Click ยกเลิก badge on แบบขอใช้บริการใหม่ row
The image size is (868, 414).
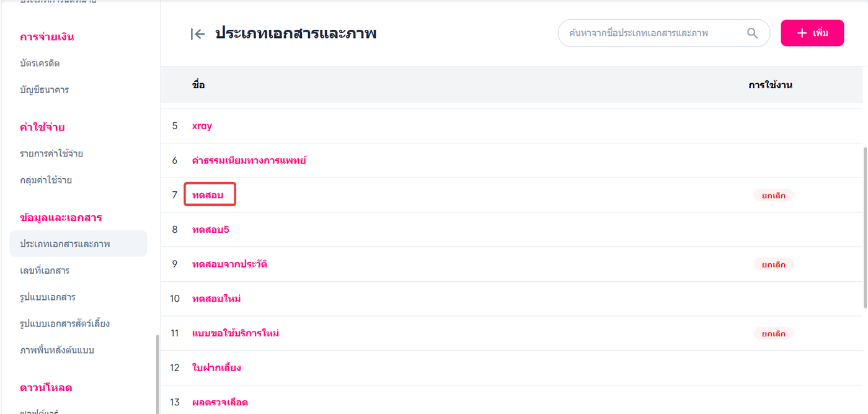[x=773, y=334]
